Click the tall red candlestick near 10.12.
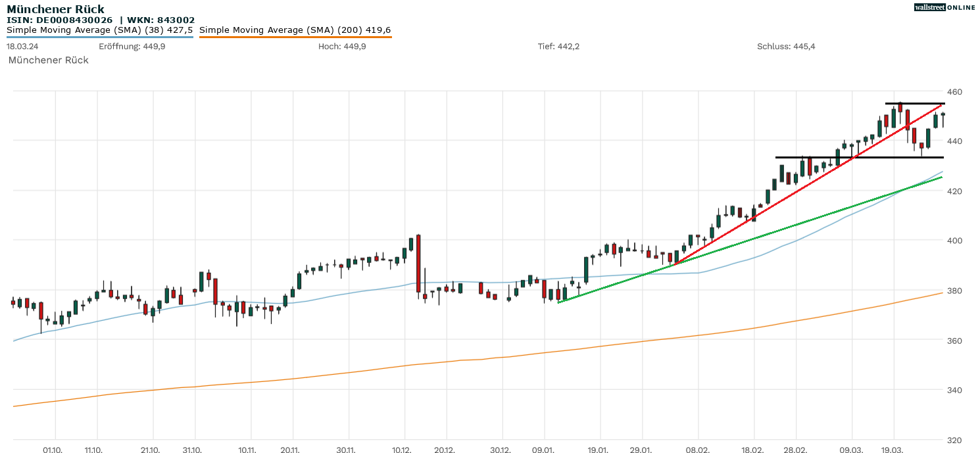The width and height of the screenshot is (980, 453). click(418, 263)
